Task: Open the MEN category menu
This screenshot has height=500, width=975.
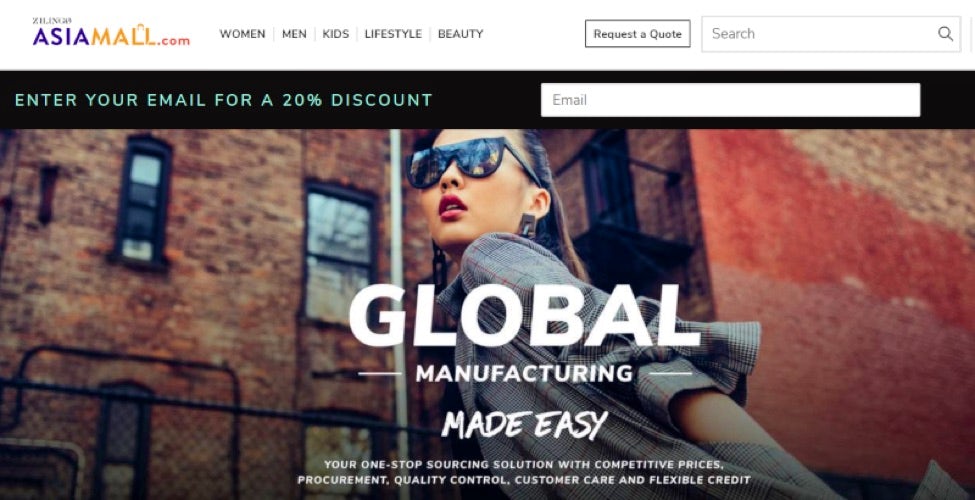Action: (x=294, y=34)
